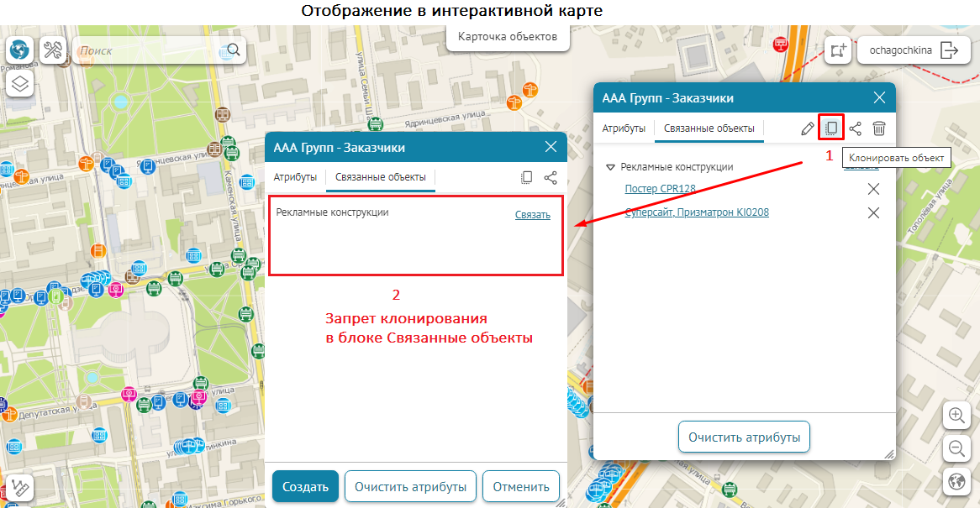Open the wrench and hammer tools menu

[53, 50]
